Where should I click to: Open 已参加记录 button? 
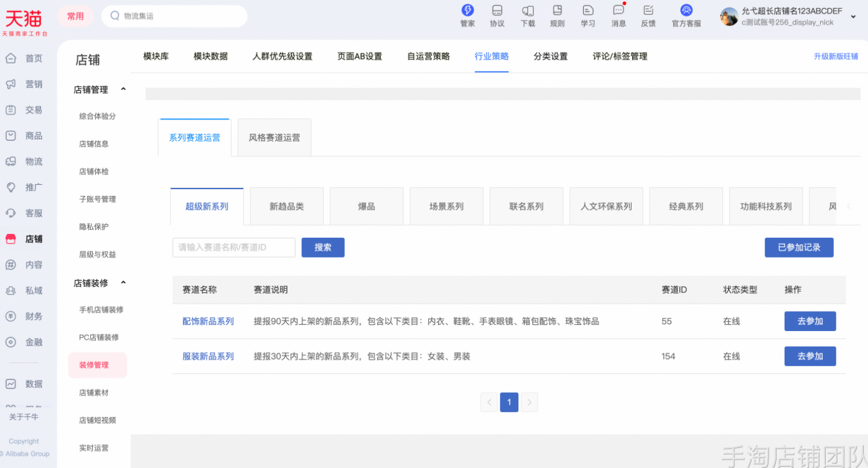click(799, 247)
